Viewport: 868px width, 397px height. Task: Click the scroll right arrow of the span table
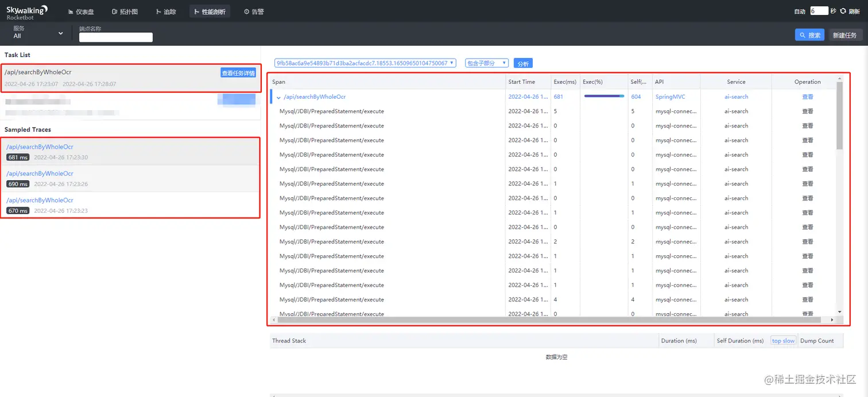tap(832, 320)
